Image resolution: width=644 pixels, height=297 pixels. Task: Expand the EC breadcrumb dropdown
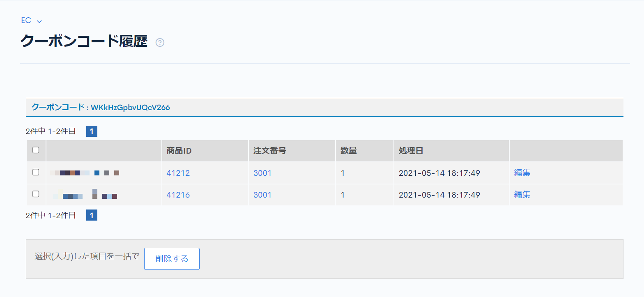[32, 21]
